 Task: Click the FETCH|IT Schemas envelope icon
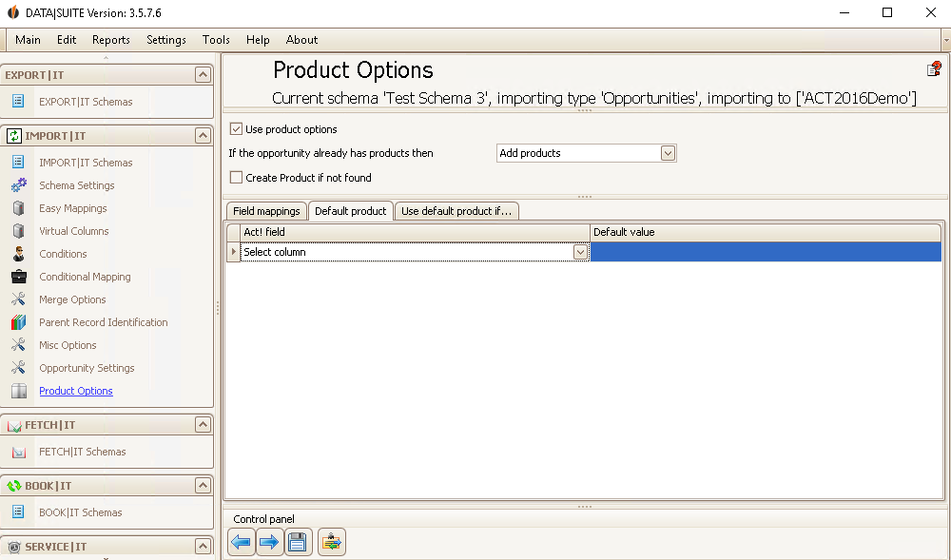tap(19, 452)
